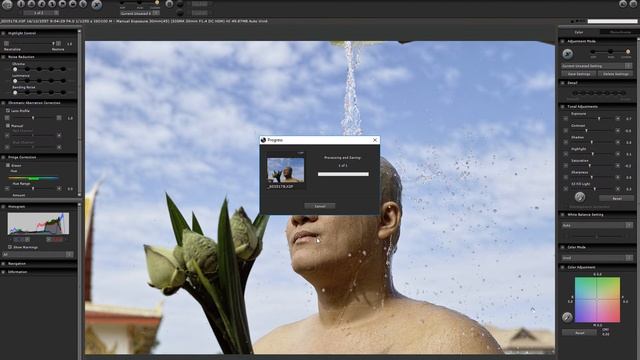640x360 pixels.
Task: Select Custom adjustment mode in right panel
Action: point(628,51)
